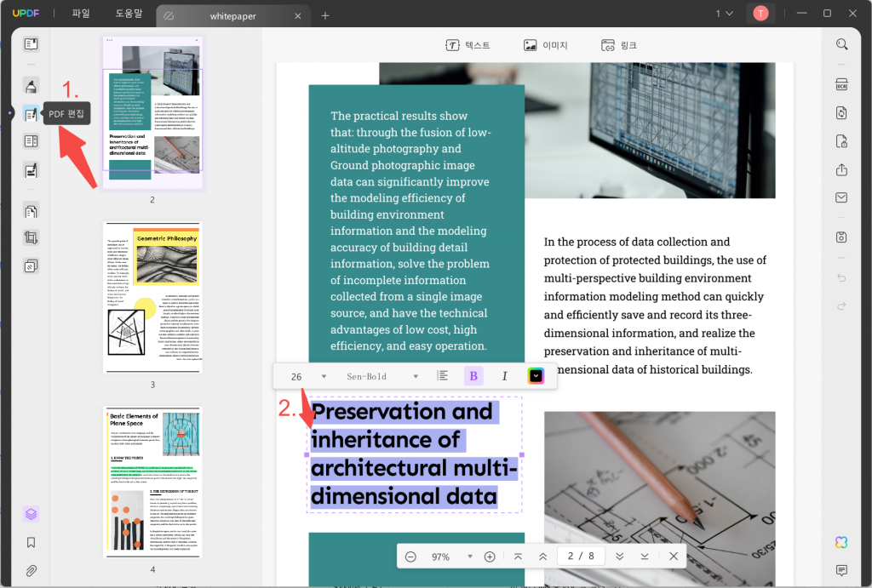The width and height of the screenshot is (872, 588).
Task: Open the UPDF AI assistant icon
Action: (841, 542)
